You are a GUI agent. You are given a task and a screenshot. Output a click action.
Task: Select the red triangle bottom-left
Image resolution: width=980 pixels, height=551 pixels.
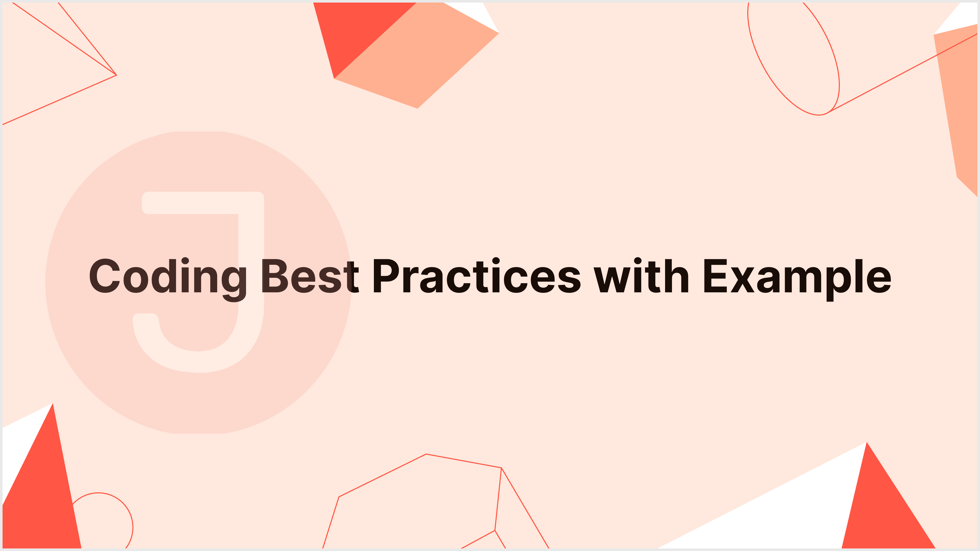click(x=37, y=498)
